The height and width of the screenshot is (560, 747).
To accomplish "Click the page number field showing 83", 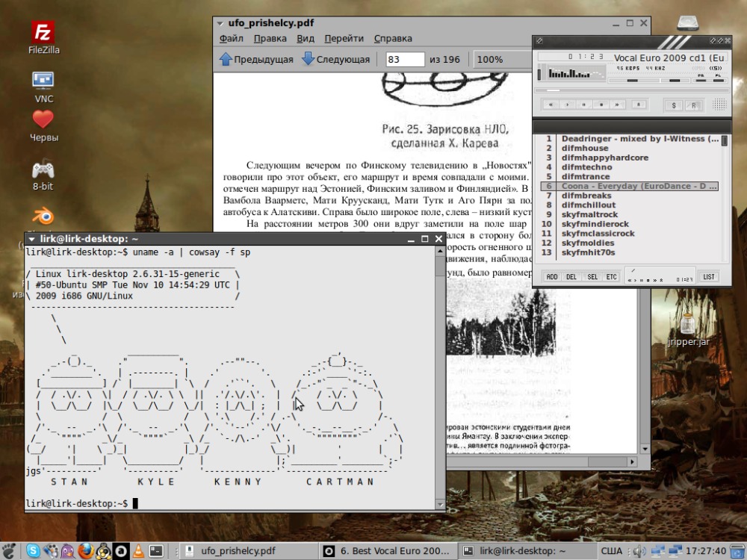I will (x=405, y=60).
